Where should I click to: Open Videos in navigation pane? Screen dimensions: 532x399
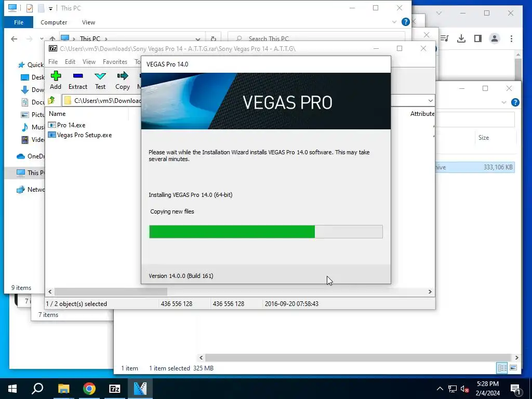pos(33,139)
